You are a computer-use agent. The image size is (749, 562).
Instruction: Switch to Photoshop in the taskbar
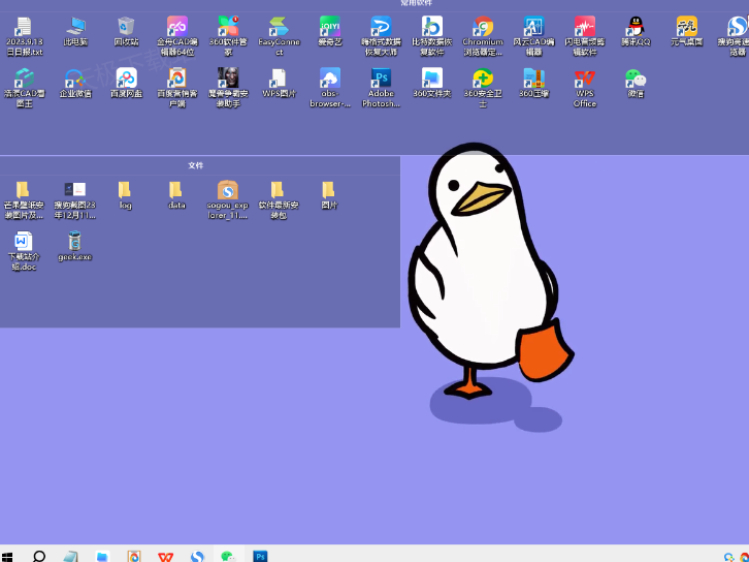click(260, 556)
